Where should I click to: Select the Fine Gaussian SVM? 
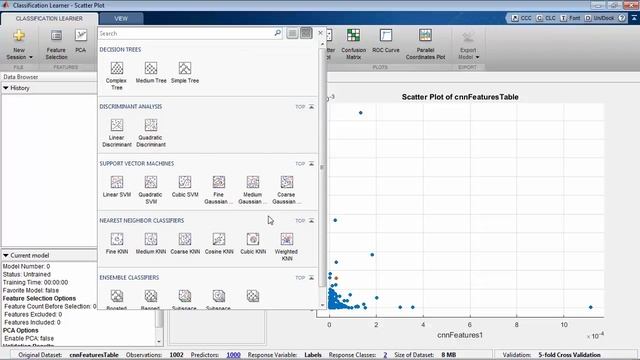coord(219,190)
